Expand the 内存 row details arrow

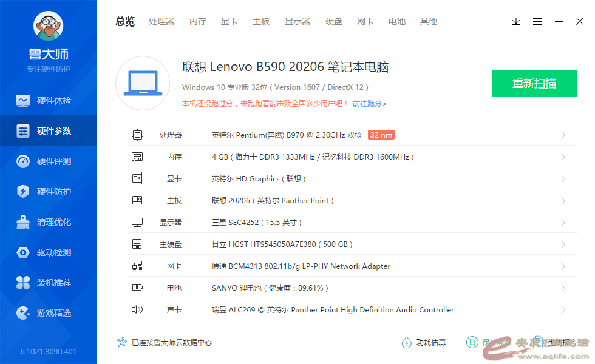563,157
